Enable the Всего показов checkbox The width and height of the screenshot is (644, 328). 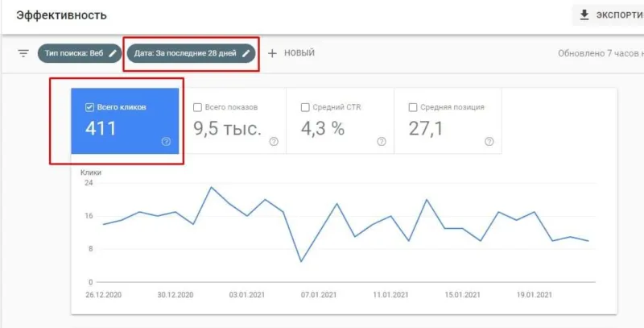197,107
